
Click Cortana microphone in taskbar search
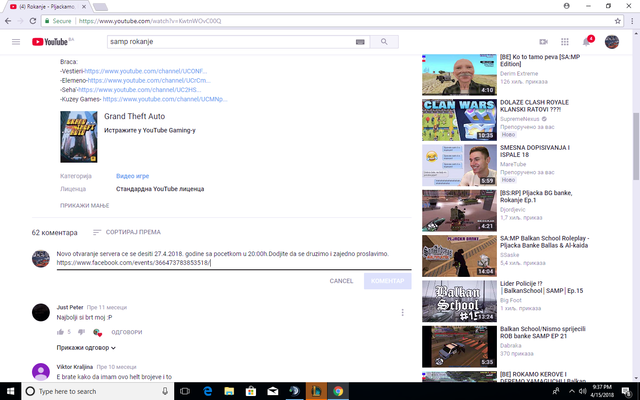165,391
